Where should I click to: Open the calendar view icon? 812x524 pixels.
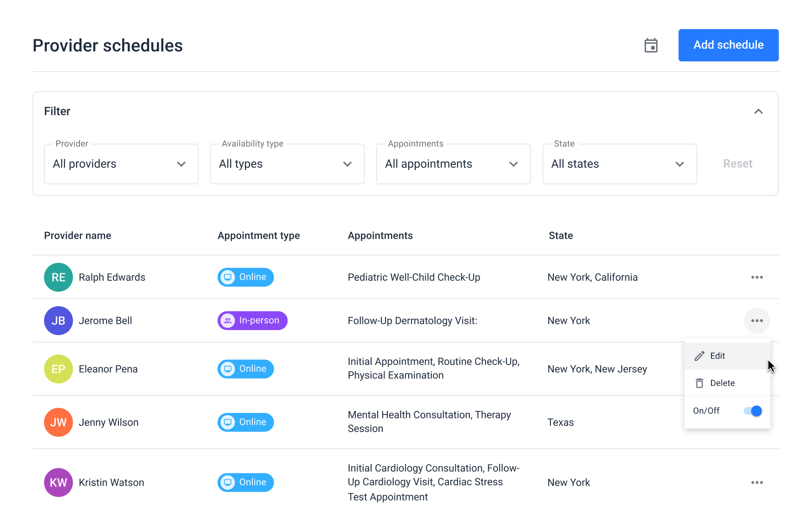click(x=651, y=45)
